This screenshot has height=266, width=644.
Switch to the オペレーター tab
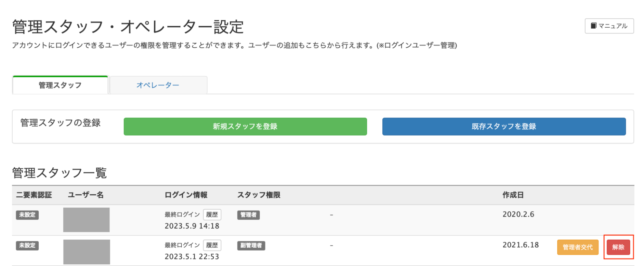[x=158, y=85]
